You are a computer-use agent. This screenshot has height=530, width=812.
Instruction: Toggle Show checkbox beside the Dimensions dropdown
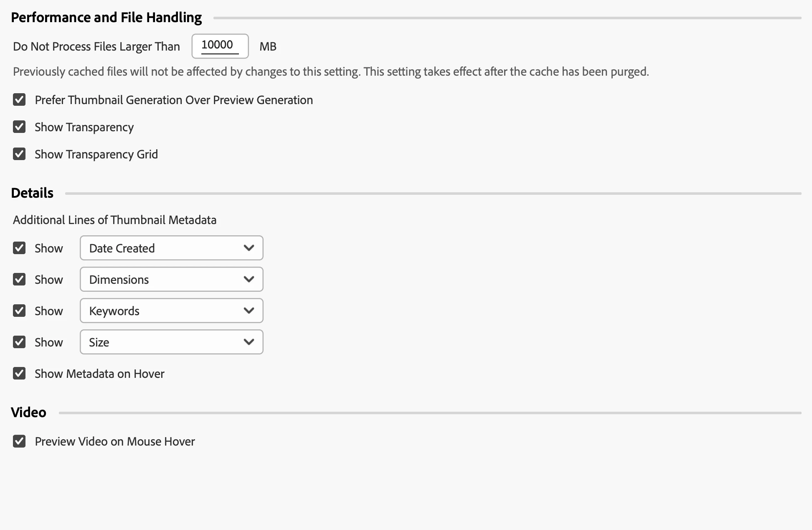click(x=19, y=280)
